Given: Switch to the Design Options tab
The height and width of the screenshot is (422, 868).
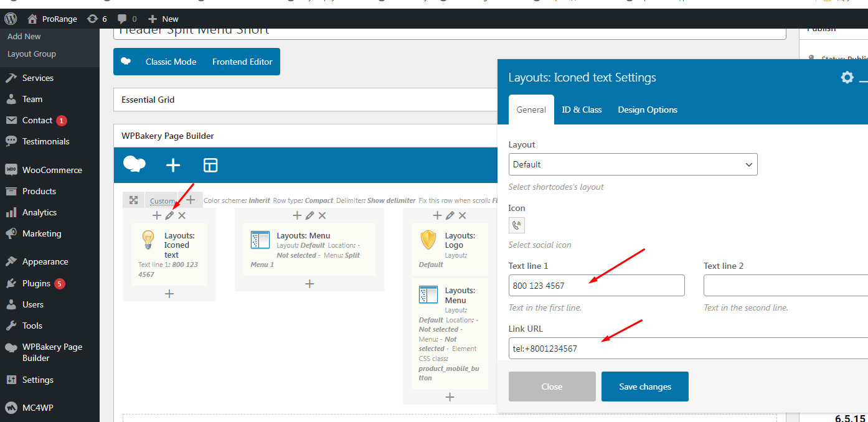Looking at the screenshot, I should [x=648, y=110].
